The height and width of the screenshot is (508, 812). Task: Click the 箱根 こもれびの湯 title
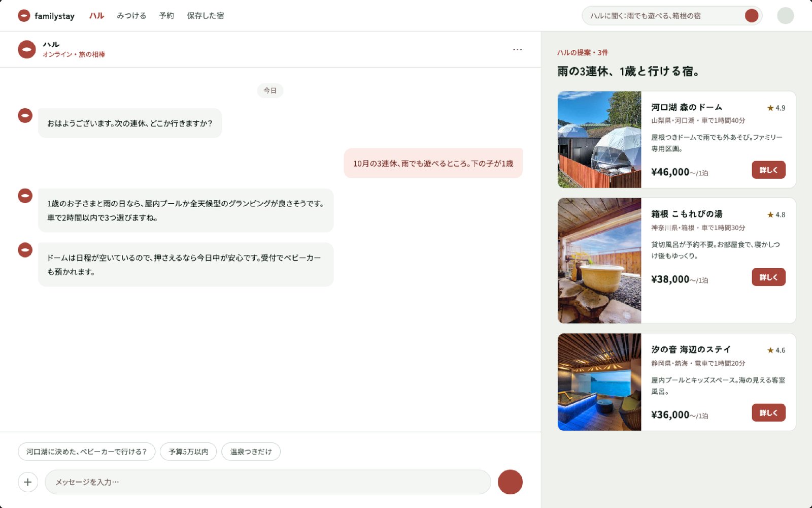687,214
